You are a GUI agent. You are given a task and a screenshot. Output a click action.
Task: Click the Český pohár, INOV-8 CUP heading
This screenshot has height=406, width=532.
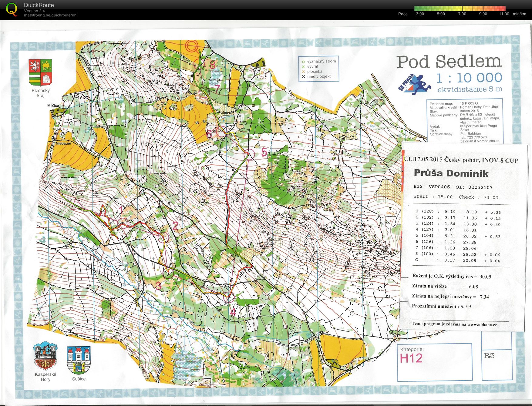(481, 160)
